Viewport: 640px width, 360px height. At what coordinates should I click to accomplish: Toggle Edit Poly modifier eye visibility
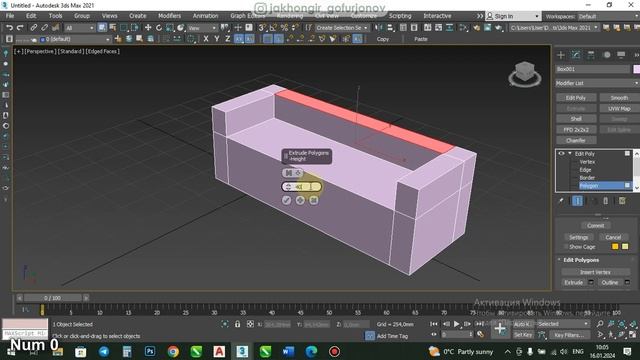click(562, 153)
